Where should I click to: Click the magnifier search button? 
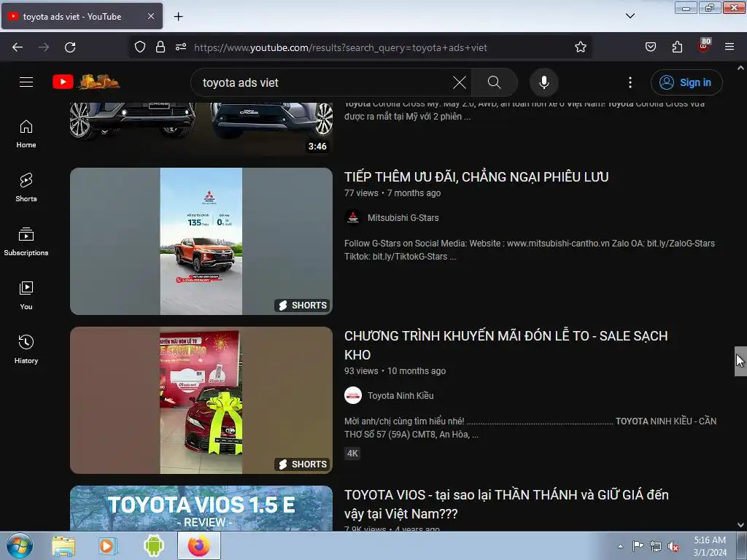(494, 82)
